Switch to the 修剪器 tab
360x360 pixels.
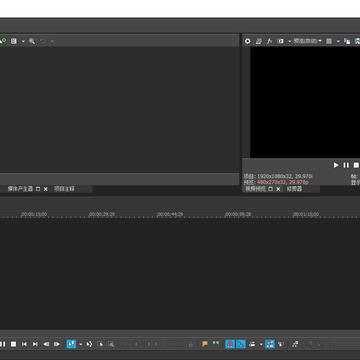point(294,189)
